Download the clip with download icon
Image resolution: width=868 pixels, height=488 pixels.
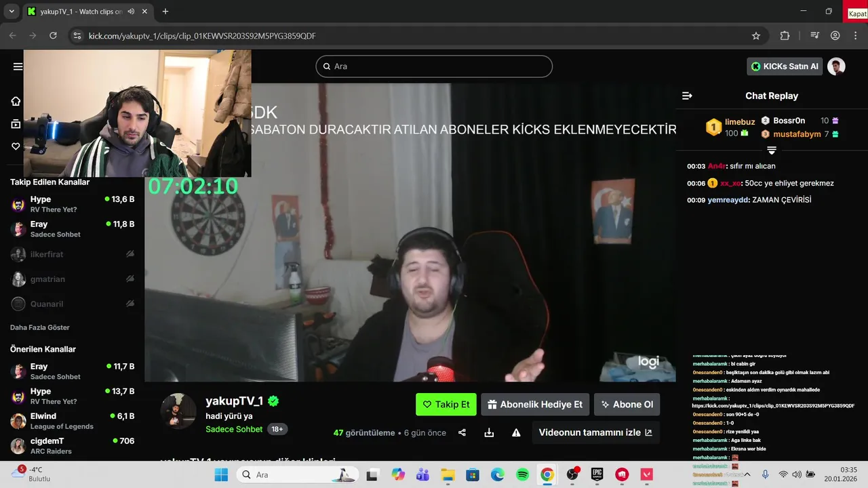489,432
